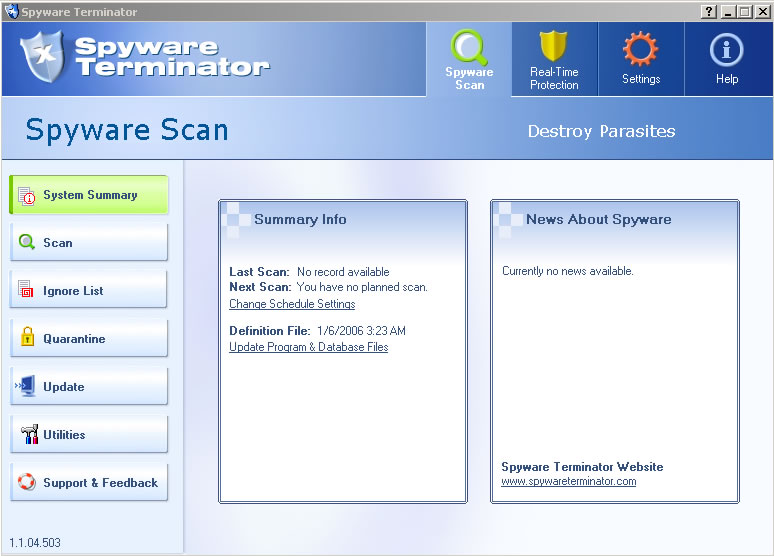Click the Spyware Terminator shield logo

tap(42, 58)
